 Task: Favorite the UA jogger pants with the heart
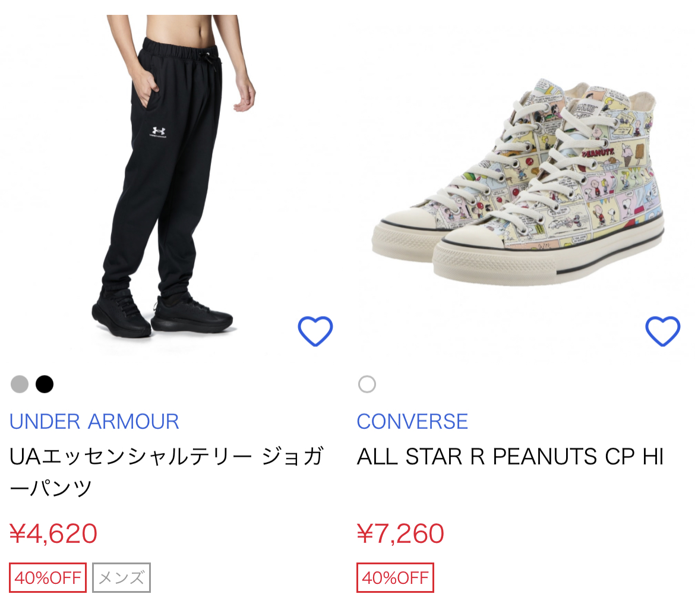point(315,331)
